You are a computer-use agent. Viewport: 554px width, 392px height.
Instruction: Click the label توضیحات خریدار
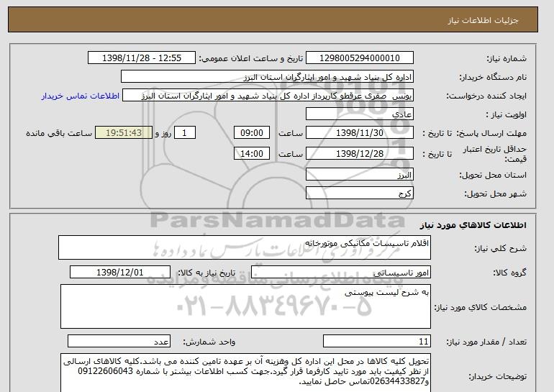[x=497, y=377]
